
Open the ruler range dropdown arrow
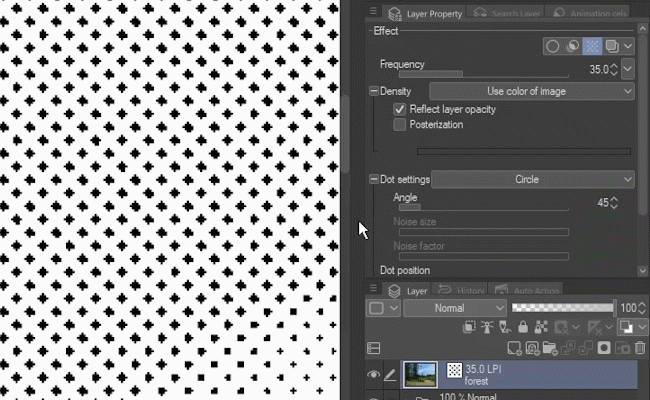click(608, 327)
